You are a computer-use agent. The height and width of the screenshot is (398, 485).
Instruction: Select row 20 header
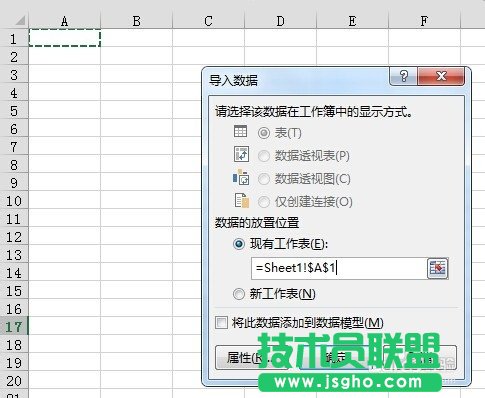click(x=14, y=380)
